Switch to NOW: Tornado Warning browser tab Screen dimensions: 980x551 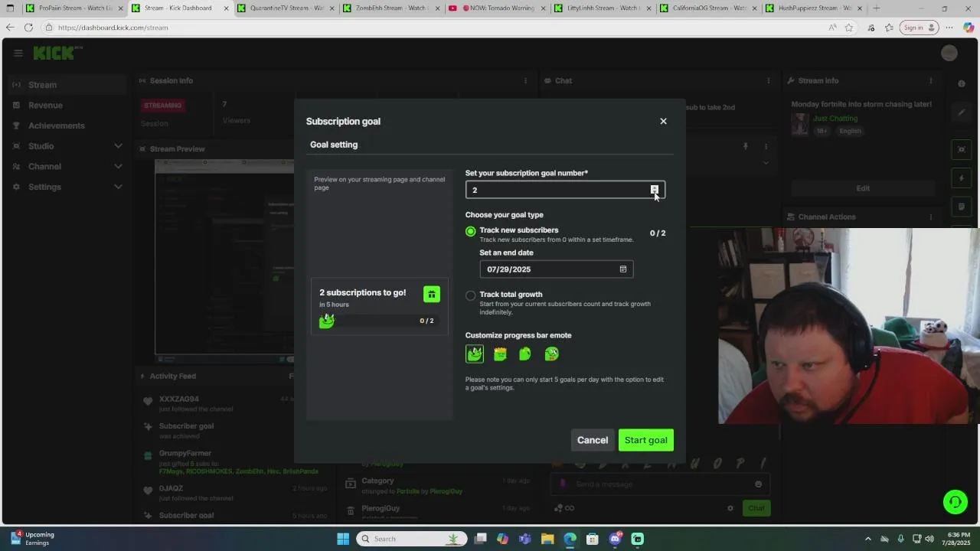click(498, 8)
